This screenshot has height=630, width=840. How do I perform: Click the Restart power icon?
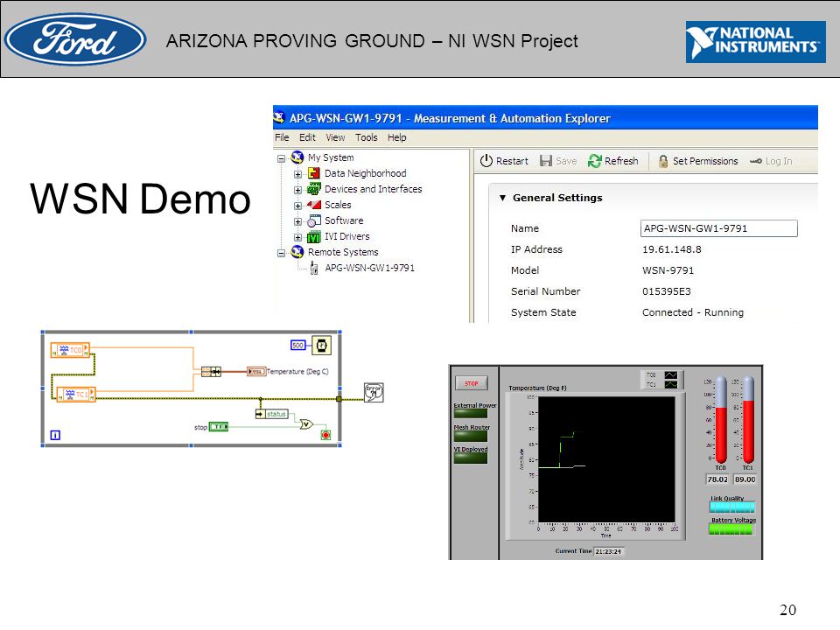tap(486, 161)
